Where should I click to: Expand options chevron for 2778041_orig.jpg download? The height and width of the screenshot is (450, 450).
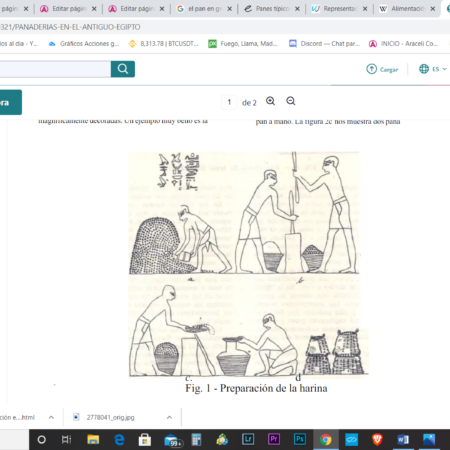tap(169, 417)
